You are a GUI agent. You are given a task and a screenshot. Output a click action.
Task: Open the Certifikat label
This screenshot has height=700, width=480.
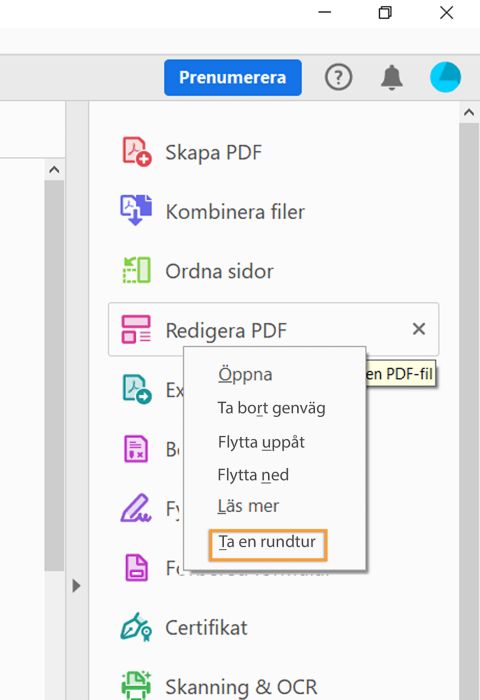point(206,628)
